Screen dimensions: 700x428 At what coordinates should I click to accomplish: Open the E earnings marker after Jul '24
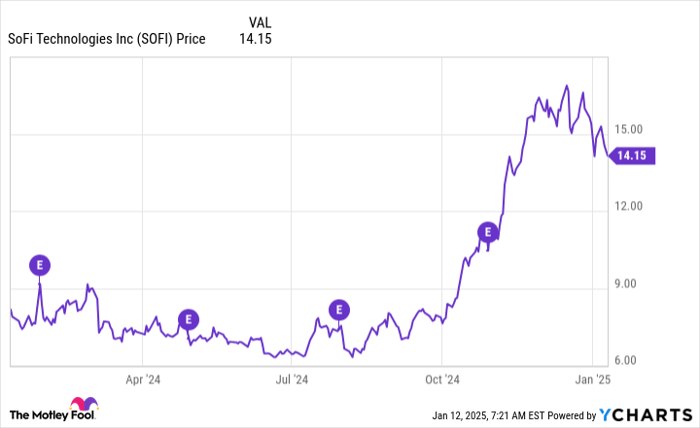point(339,309)
